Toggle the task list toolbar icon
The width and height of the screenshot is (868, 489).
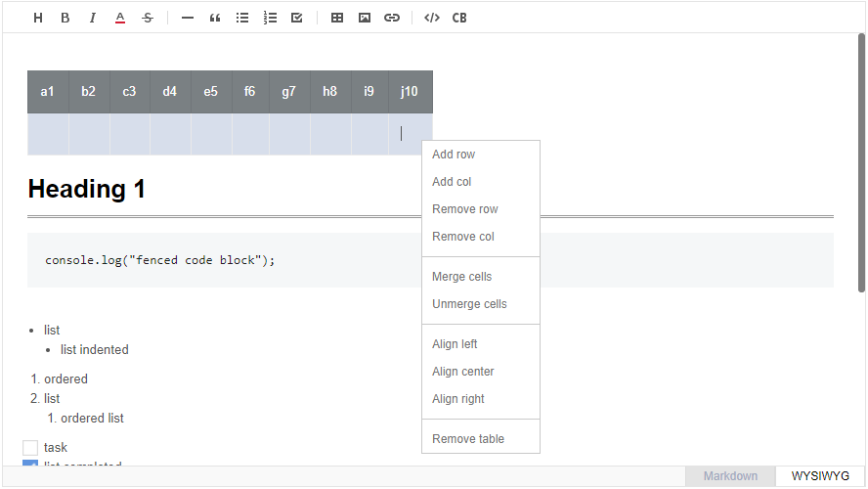coord(297,18)
